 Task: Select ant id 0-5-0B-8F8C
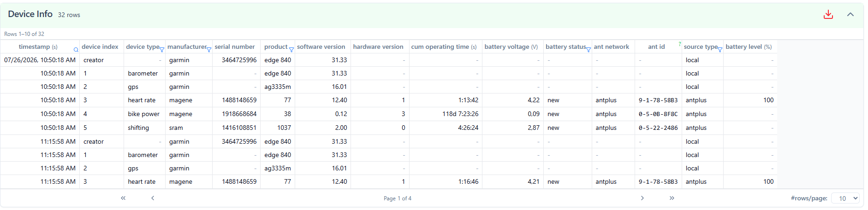point(658,114)
